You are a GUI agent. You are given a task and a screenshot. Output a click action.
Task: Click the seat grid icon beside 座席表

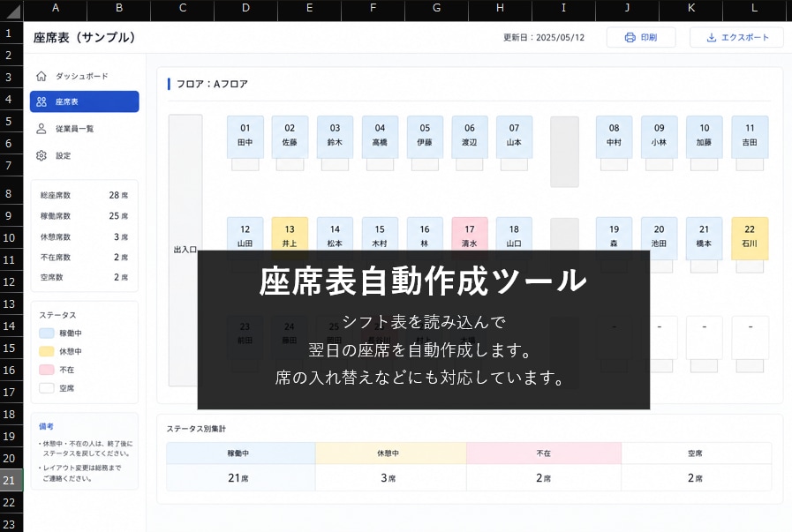click(x=41, y=102)
